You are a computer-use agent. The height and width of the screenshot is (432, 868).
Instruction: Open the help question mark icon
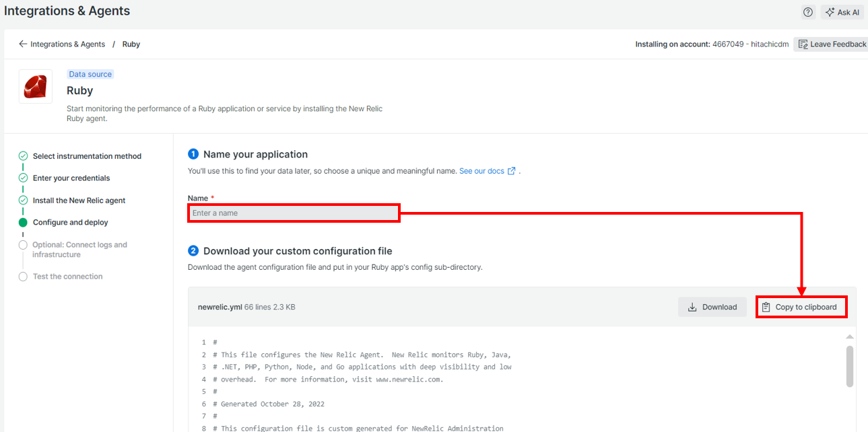(x=808, y=12)
